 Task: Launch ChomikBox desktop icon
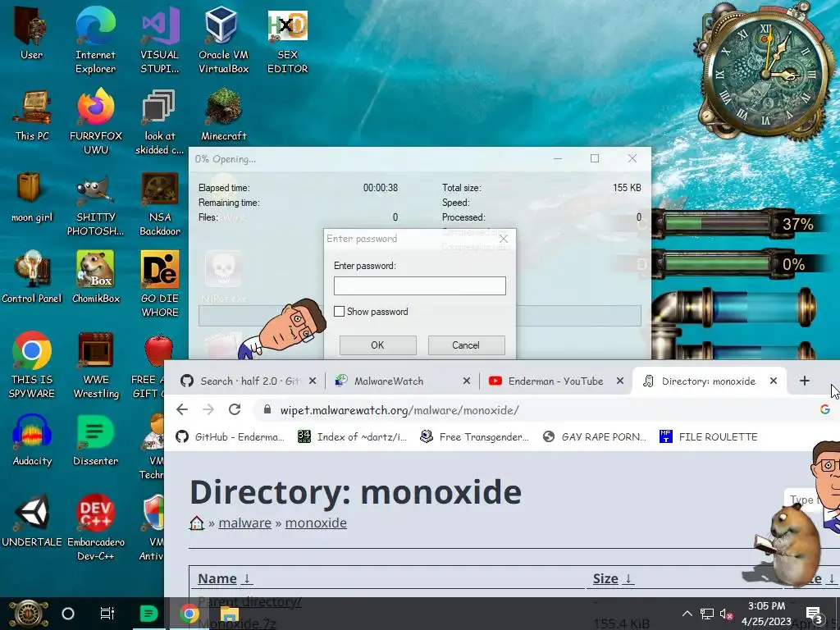pos(95,277)
